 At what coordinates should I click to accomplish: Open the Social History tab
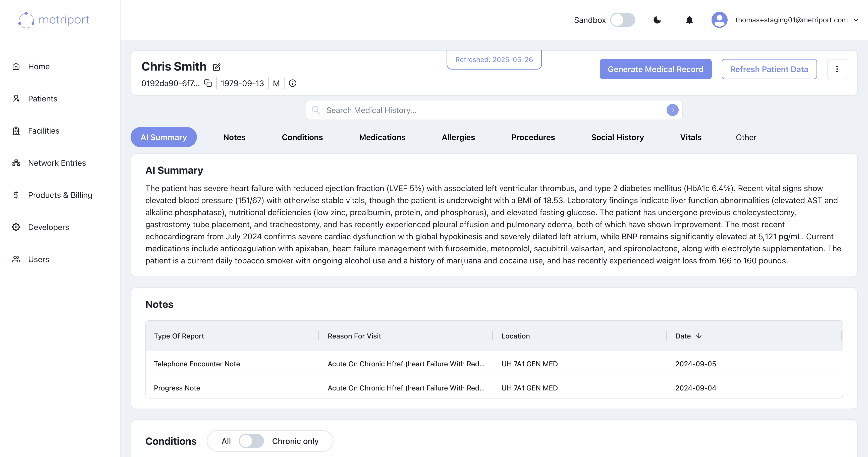617,137
